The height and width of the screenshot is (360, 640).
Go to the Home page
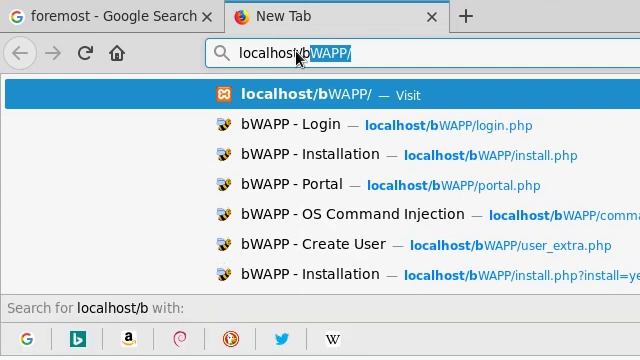pyautogui.click(x=117, y=53)
